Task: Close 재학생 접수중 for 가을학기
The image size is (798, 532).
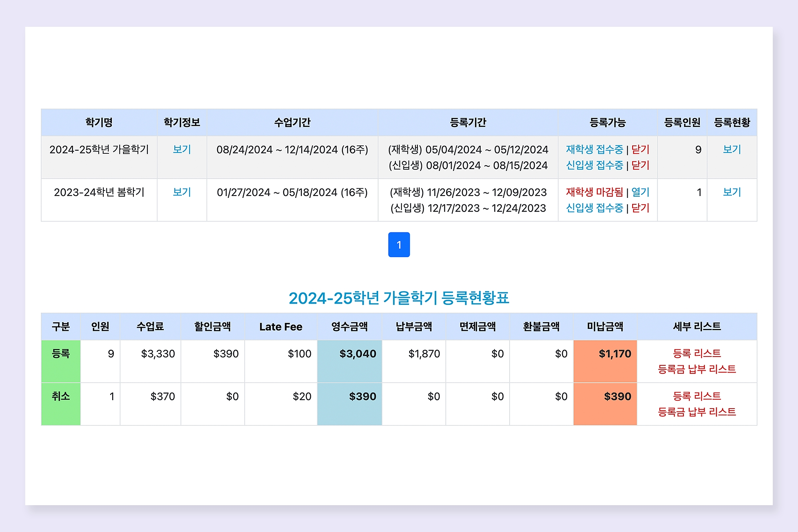Action: 640,149
